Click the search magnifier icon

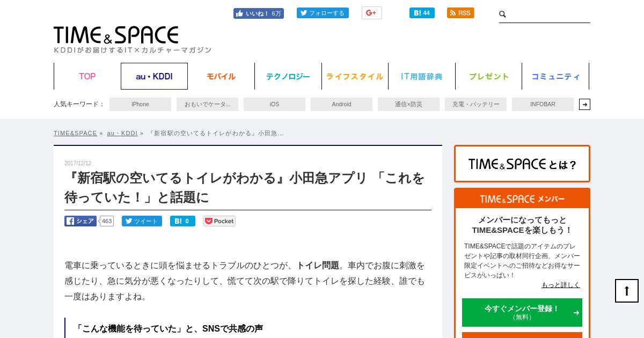[x=503, y=14]
